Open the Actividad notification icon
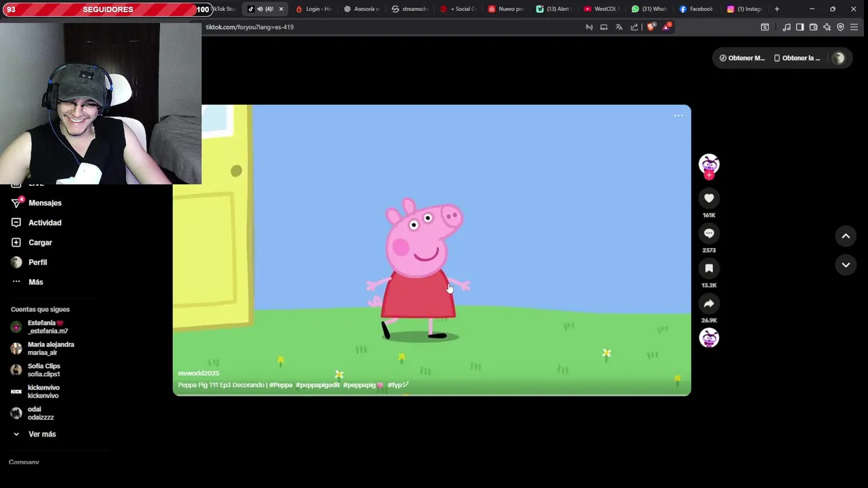Image resolution: width=868 pixels, height=488 pixels. 16,222
